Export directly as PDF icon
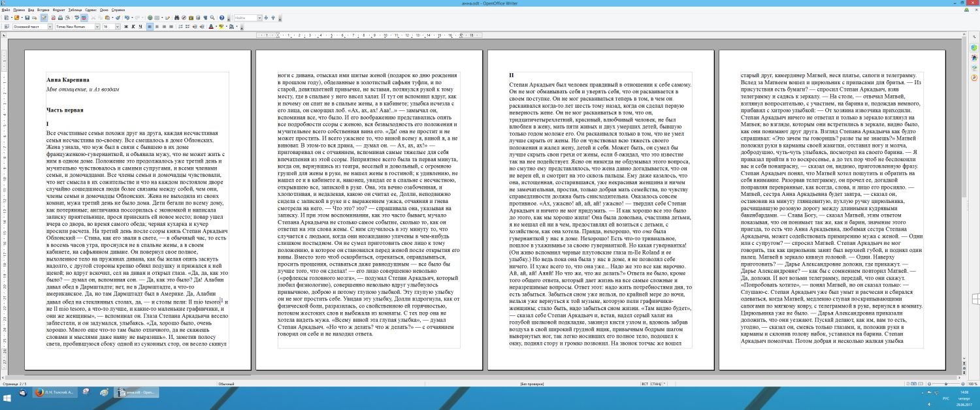The image size is (980, 410). pos(54,18)
